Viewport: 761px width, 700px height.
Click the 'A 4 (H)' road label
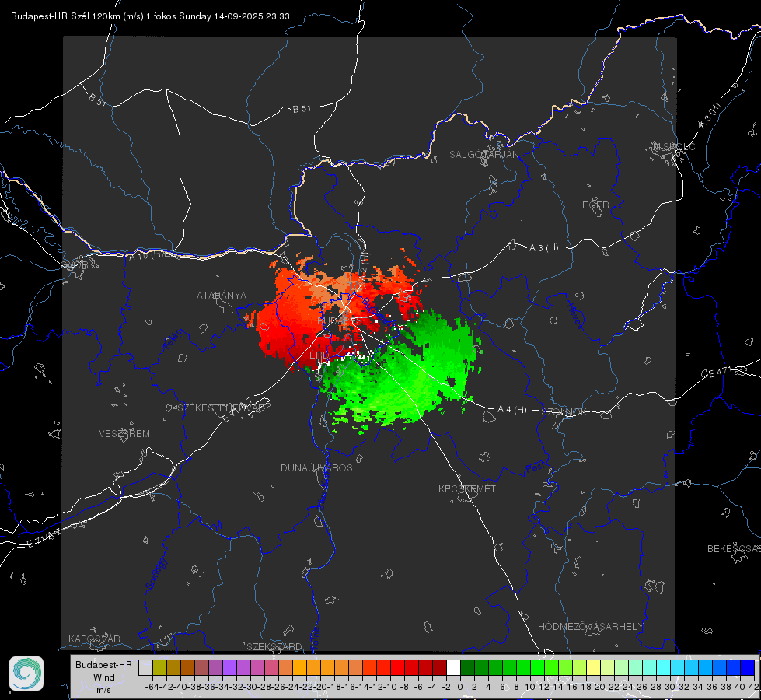(x=512, y=410)
